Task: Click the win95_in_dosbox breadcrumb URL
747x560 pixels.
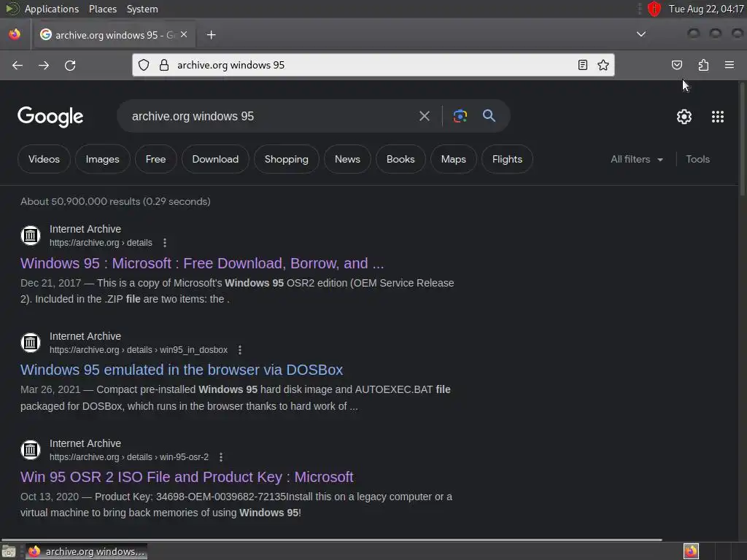Action: click(139, 350)
